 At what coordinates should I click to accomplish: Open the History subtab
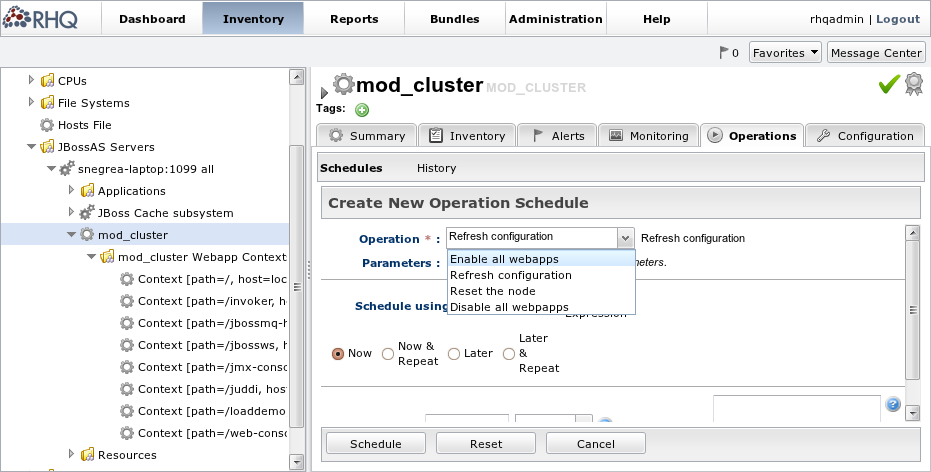[x=436, y=168]
